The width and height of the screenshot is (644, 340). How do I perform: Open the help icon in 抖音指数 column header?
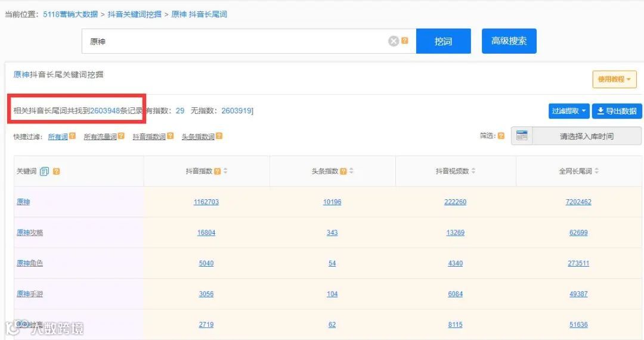[x=218, y=171]
